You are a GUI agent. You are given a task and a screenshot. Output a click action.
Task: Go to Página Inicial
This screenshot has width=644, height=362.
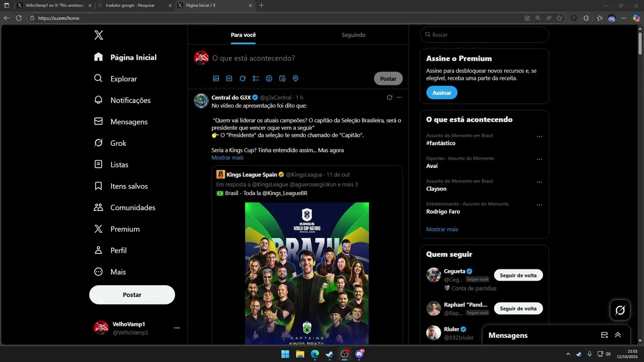point(125,57)
